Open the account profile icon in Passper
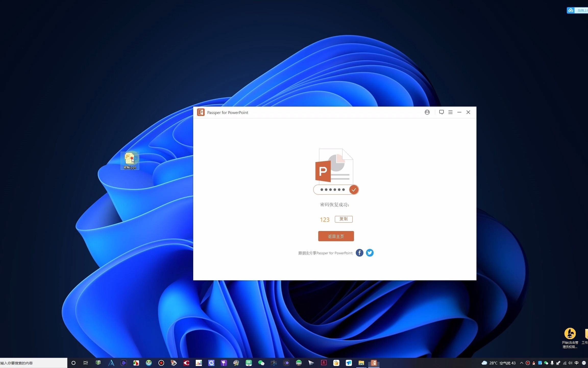 point(427,112)
